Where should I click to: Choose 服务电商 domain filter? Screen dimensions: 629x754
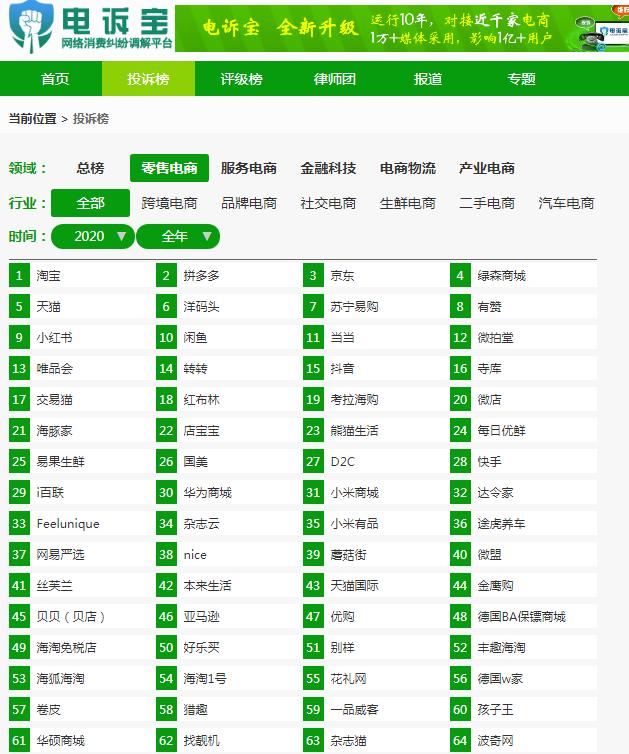click(x=249, y=168)
